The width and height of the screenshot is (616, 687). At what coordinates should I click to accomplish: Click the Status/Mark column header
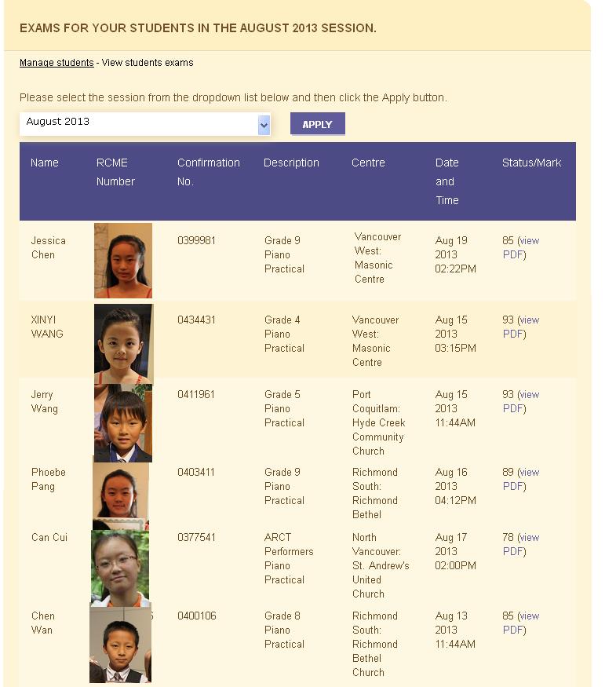pos(531,163)
